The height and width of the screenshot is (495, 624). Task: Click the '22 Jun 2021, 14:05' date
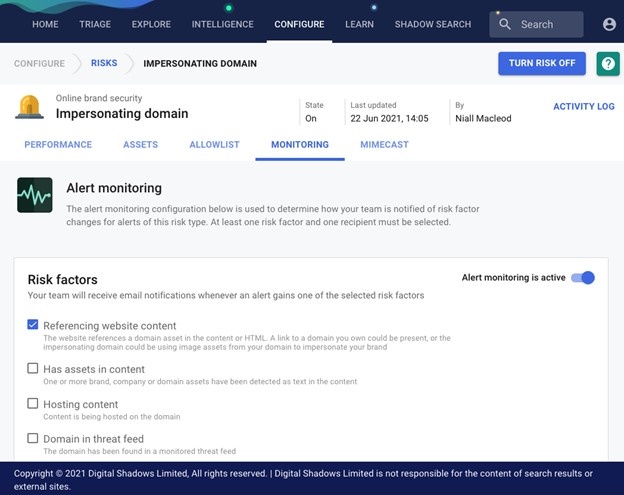click(389, 118)
